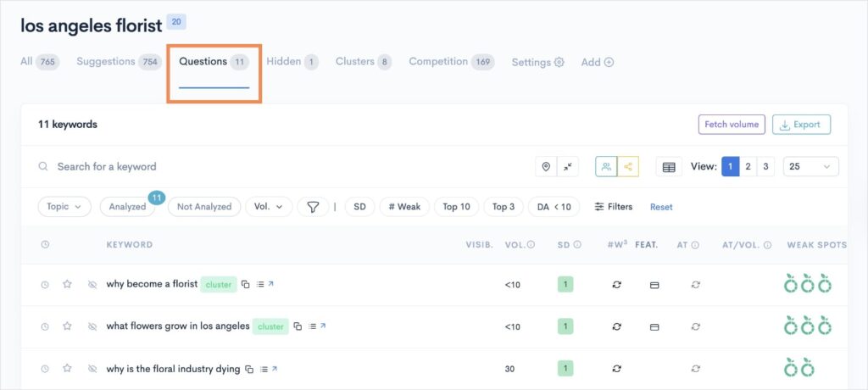Image resolution: width=868 pixels, height=390 pixels.
Task: Click the green SD score badge for 'why become a florist'
Action: (565, 284)
